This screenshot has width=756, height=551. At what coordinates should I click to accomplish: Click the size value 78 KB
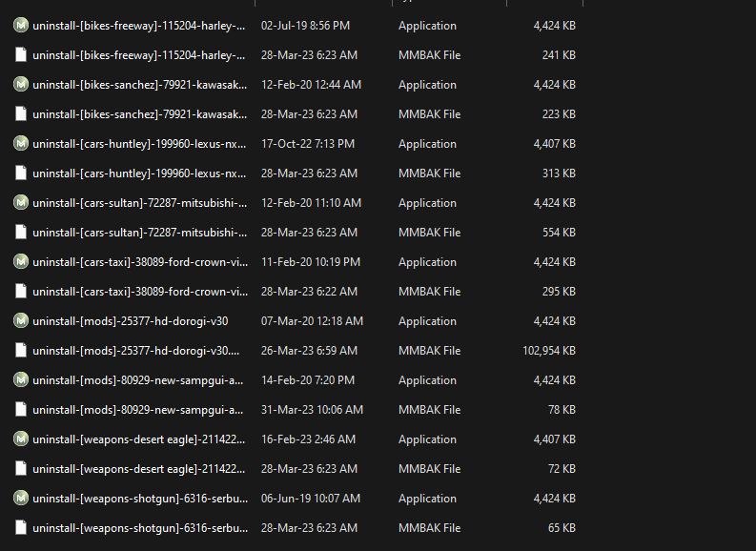(562, 410)
